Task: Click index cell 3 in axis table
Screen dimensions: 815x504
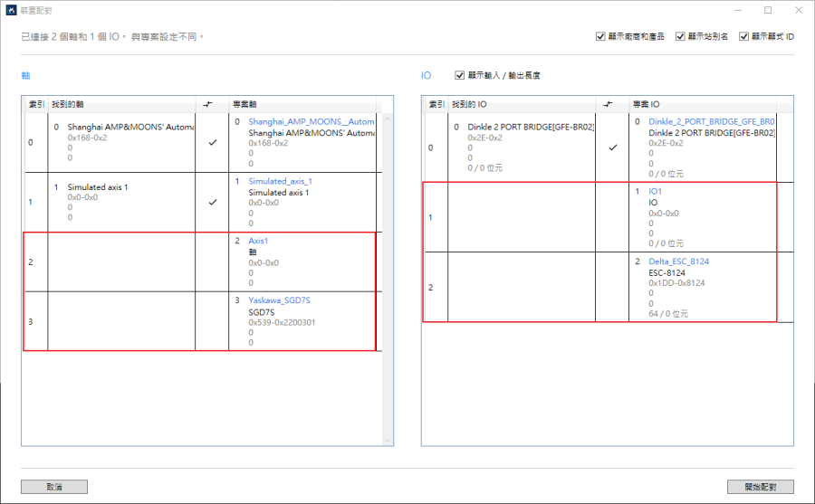Action: coord(35,321)
